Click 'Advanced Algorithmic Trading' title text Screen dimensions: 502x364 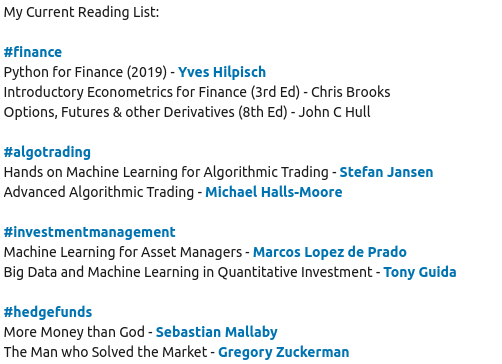click(99, 192)
